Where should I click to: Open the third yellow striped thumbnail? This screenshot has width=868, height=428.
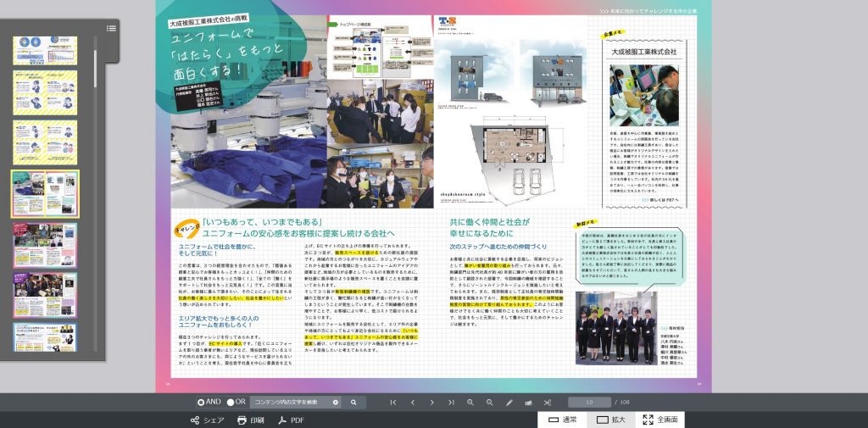pyautogui.click(x=45, y=142)
